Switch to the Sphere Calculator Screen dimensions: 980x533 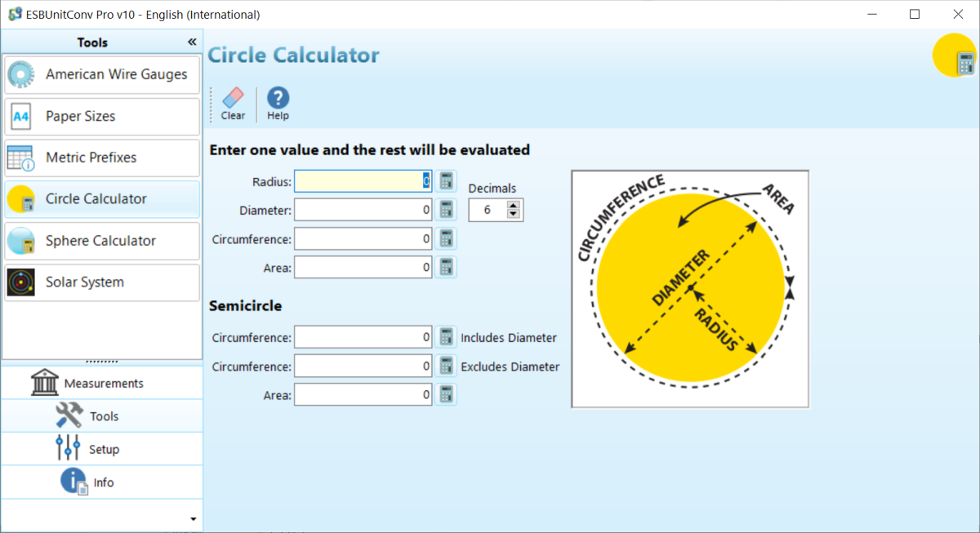coord(101,240)
